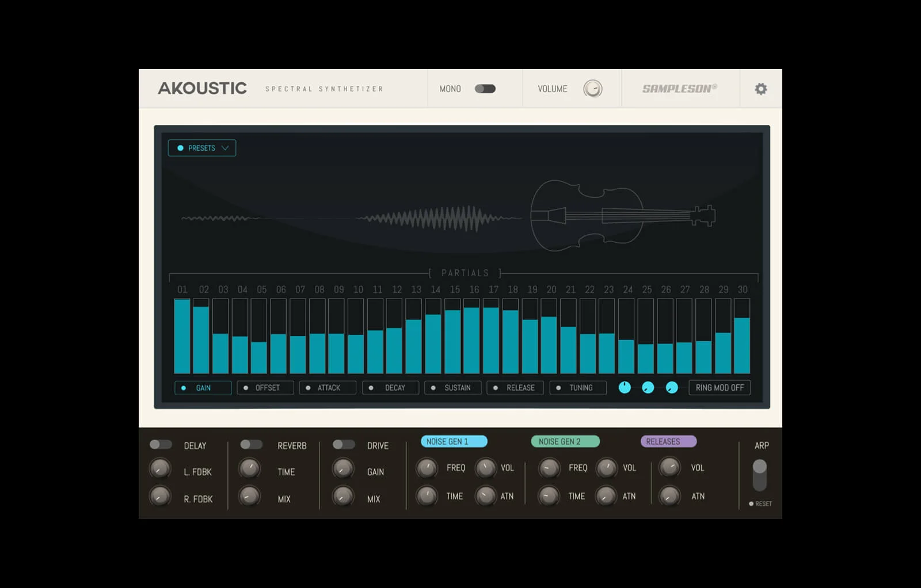This screenshot has height=588, width=921.
Task: Click the Noise Gen 2 Vol knob
Action: pyautogui.click(x=607, y=468)
